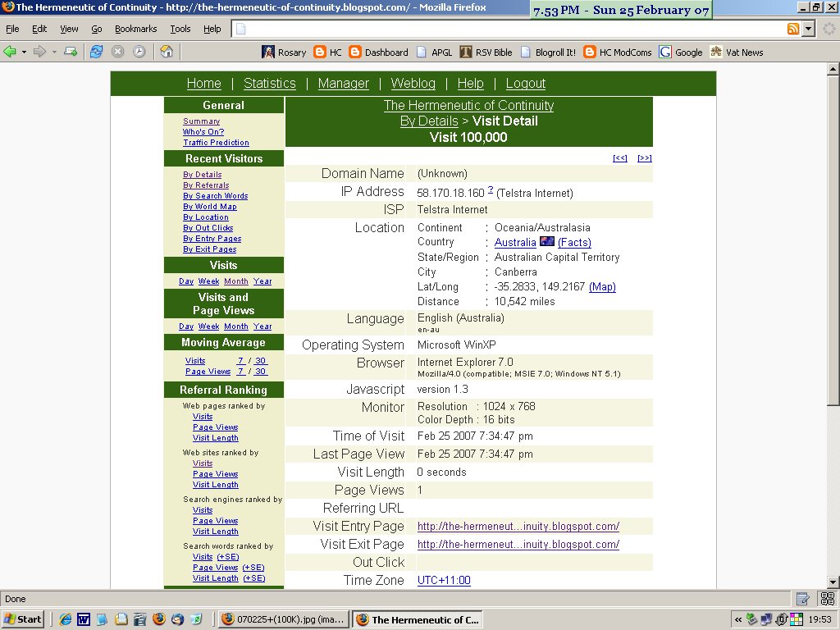Click the Manager navigation link
Image resolution: width=840 pixels, height=630 pixels.
click(x=344, y=84)
